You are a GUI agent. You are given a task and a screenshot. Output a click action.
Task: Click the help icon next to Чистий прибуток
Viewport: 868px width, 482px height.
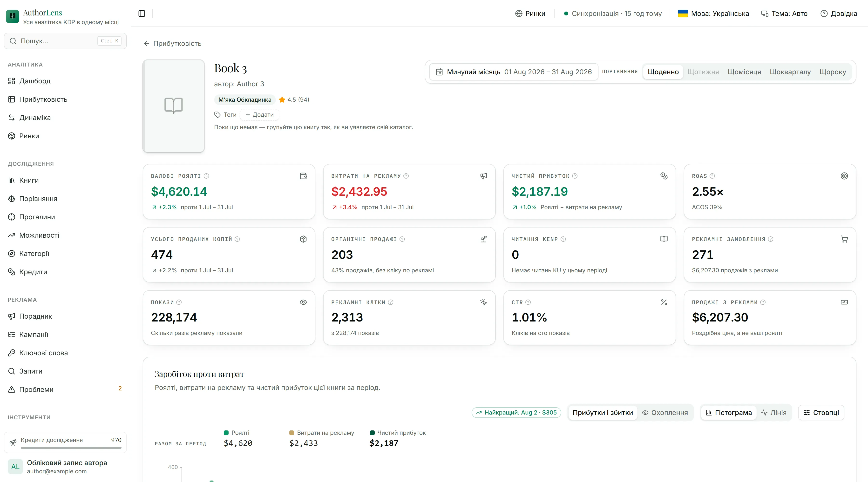click(575, 176)
